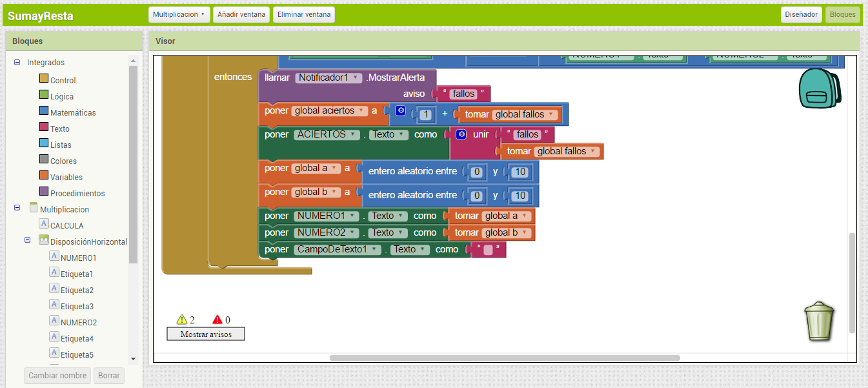Open the tomar global a dropdown

(x=507, y=216)
